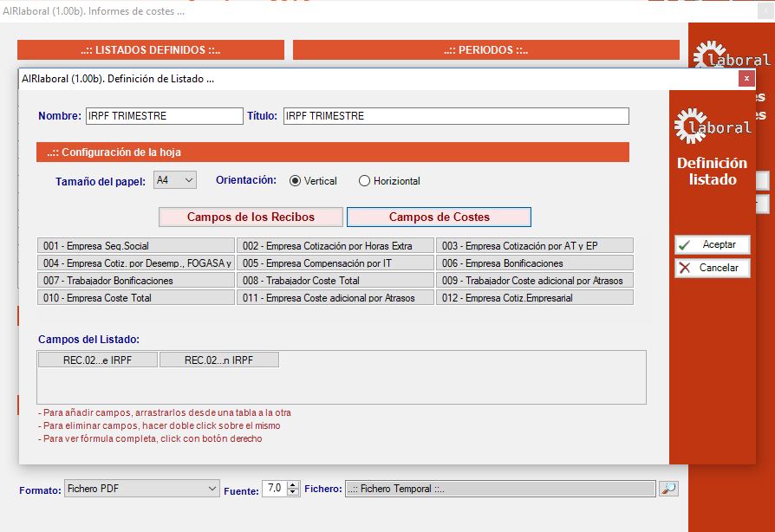Decrease the Fuente size with down arrow
The image size is (775, 532).
coord(293,493)
